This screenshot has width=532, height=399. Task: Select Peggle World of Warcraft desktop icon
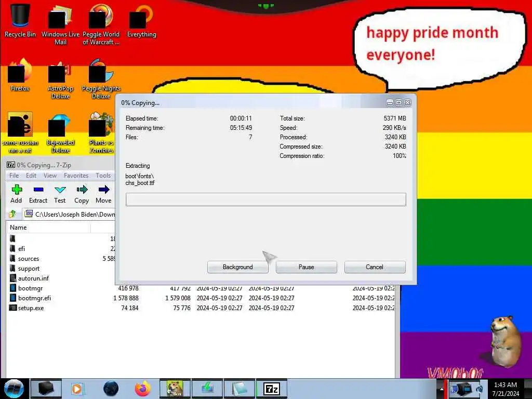101,24
